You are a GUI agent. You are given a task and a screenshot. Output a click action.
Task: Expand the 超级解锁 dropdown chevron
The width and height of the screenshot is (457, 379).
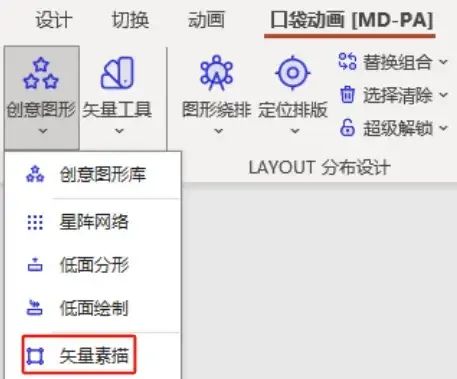(x=443, y=128)
